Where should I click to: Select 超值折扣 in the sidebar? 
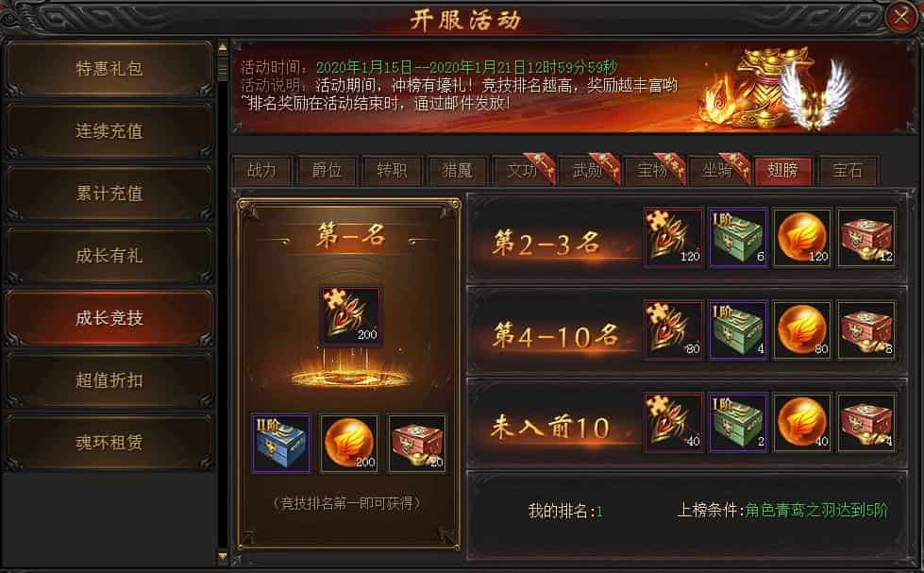[x=109, y=380]
